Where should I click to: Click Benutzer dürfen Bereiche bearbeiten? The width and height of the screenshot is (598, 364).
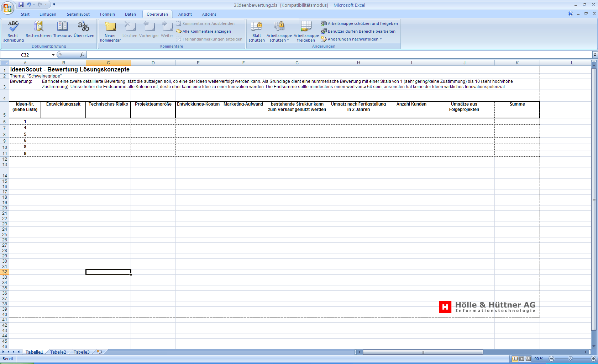[358, 31]
